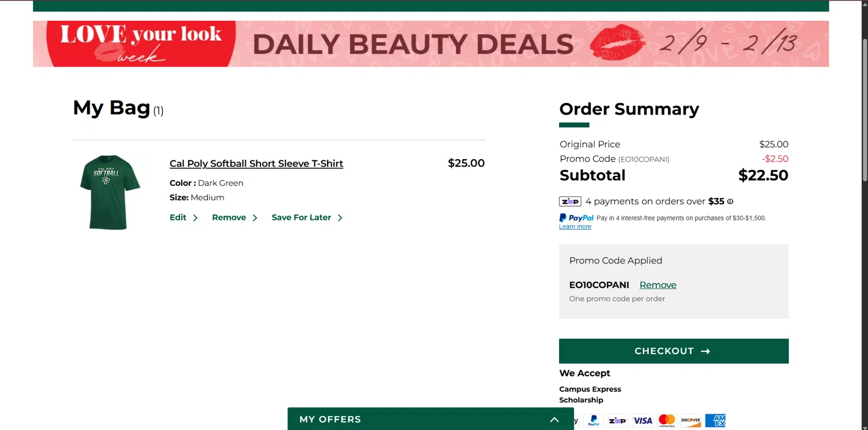Open Cal Poly Softball T-Shirt product link
The image size is (868, 430).
click(x=256, y=164)
